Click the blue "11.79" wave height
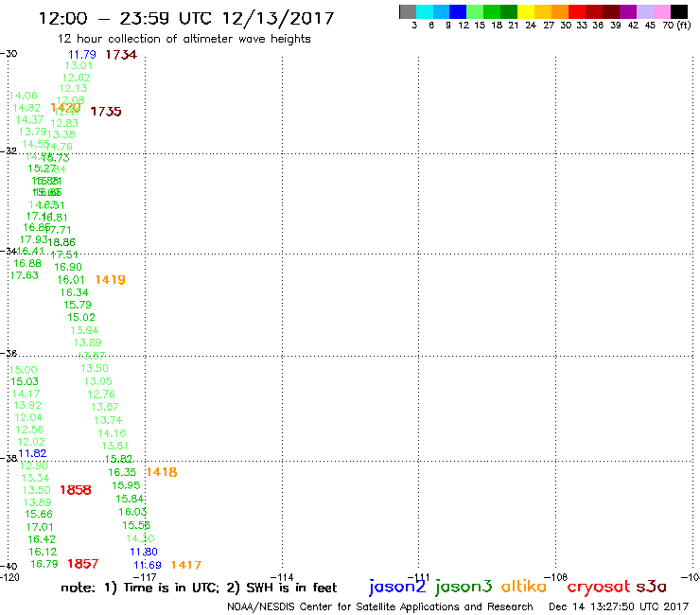The height and width of the screenshot is (615, 700). [82, 55]
